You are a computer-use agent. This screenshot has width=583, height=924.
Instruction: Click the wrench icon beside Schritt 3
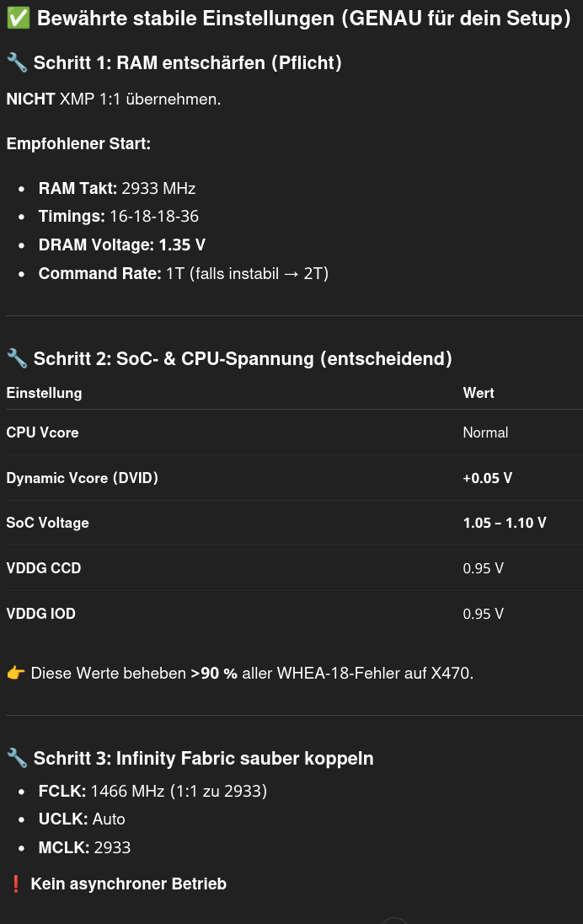tap(17, 759)
